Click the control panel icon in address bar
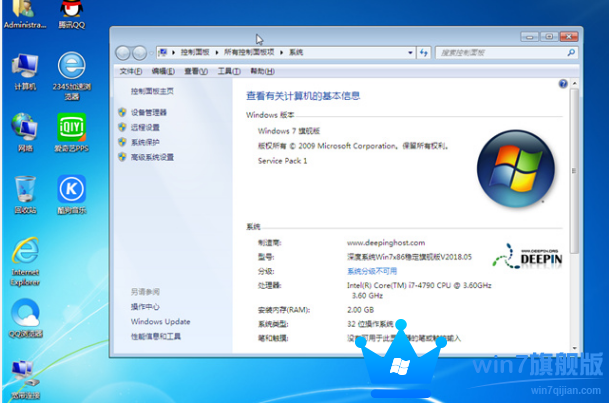 coord(163,52)
